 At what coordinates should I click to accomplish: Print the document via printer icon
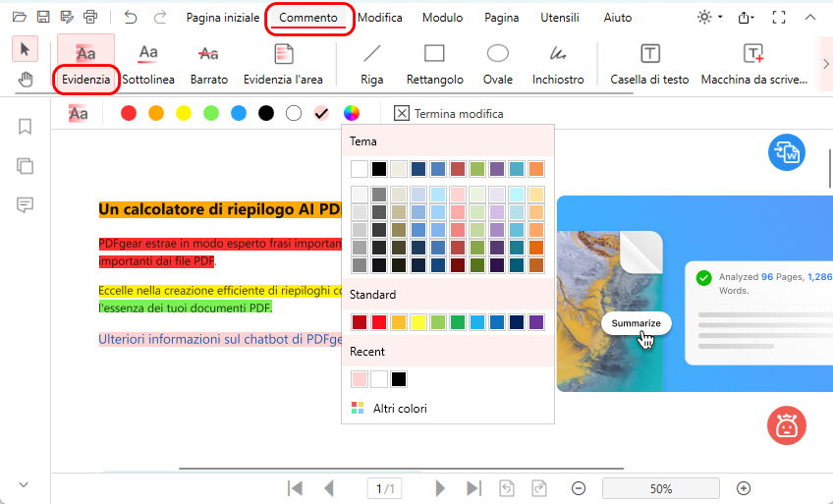(90, 17)
